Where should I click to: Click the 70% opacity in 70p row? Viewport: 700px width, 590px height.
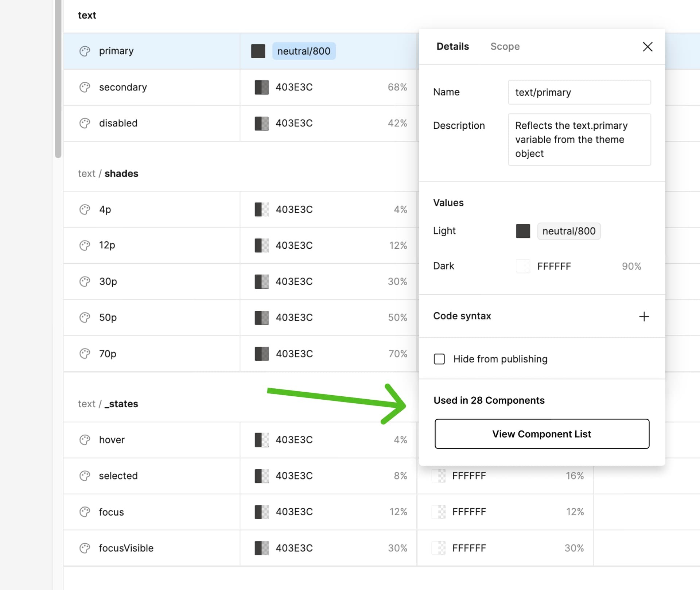pos(398,353)
